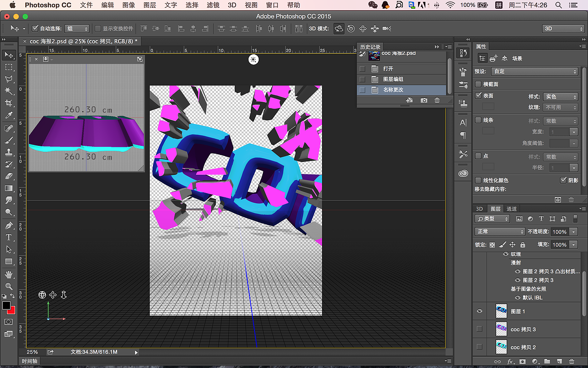The image size is (588, 368).
Task: Enable the 线条 checkbox
Action: pyautogui.click(x=478, y=120)
